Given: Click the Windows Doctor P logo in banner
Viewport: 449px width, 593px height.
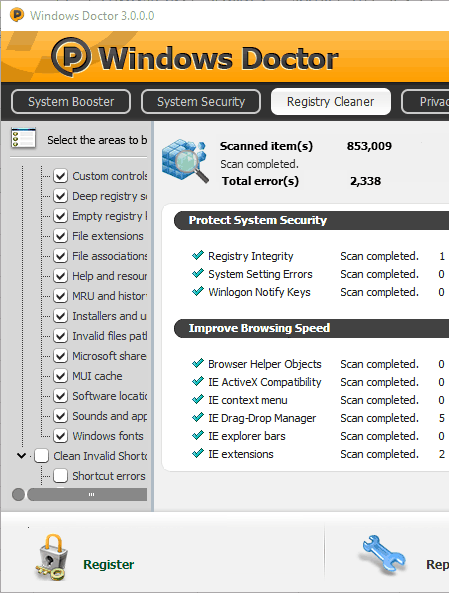Looking at the screenshot, I should pyautogui.click(x=71, y=57).
